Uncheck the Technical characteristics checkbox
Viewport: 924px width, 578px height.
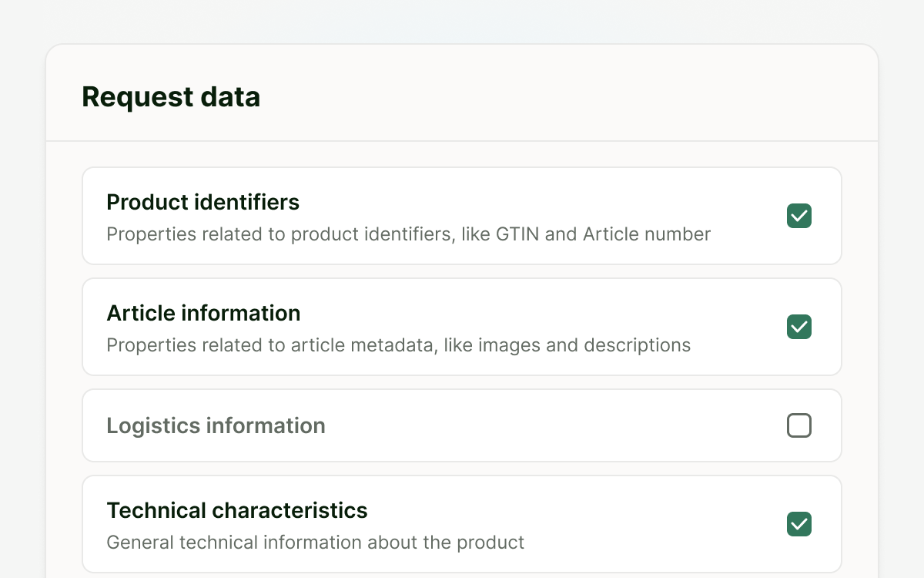click(799, 524)
